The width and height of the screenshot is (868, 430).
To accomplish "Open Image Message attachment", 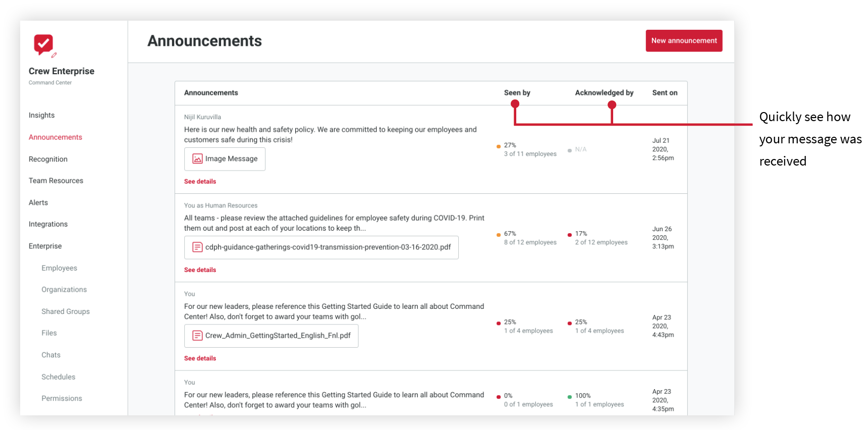I will 225,159.
